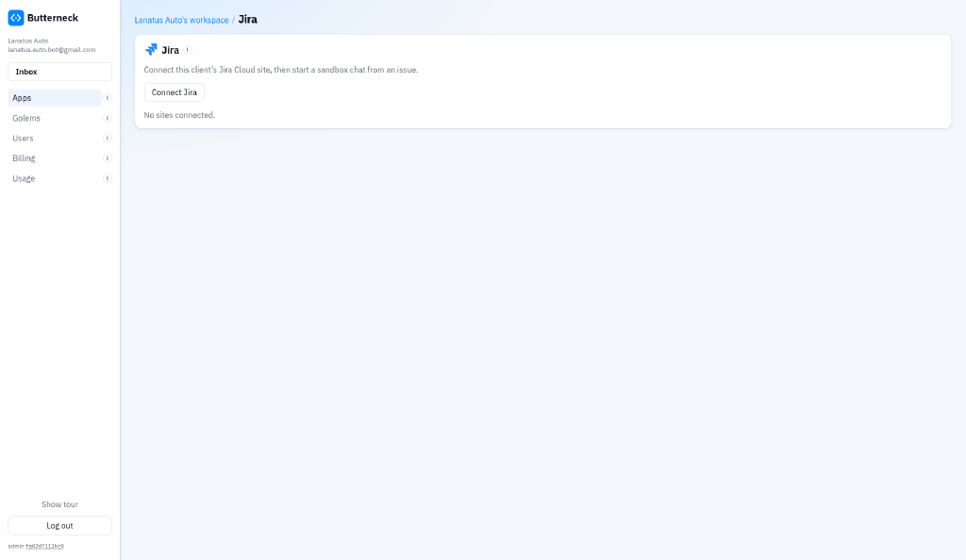This screenshot has width=966, height=560.
Task: Click the Jira logo icon
Action: (x=151, y=50)
